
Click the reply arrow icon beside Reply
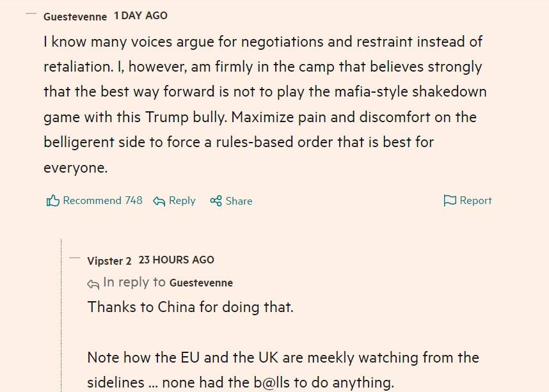coord(159,201)
